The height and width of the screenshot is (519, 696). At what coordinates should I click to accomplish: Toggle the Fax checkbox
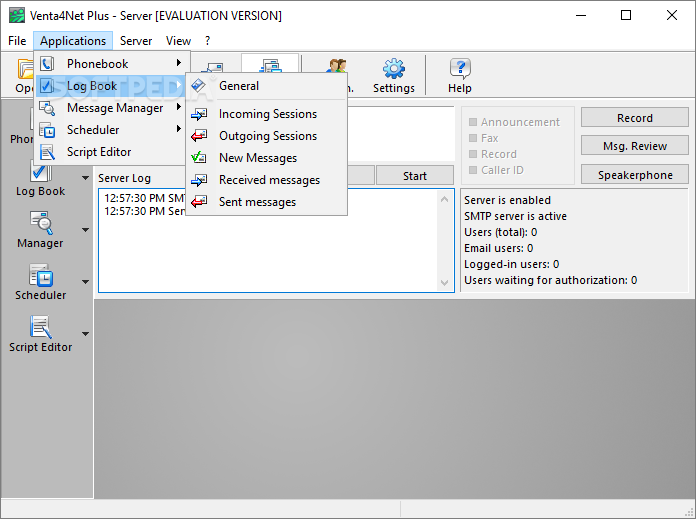click(x=473, y=138)
